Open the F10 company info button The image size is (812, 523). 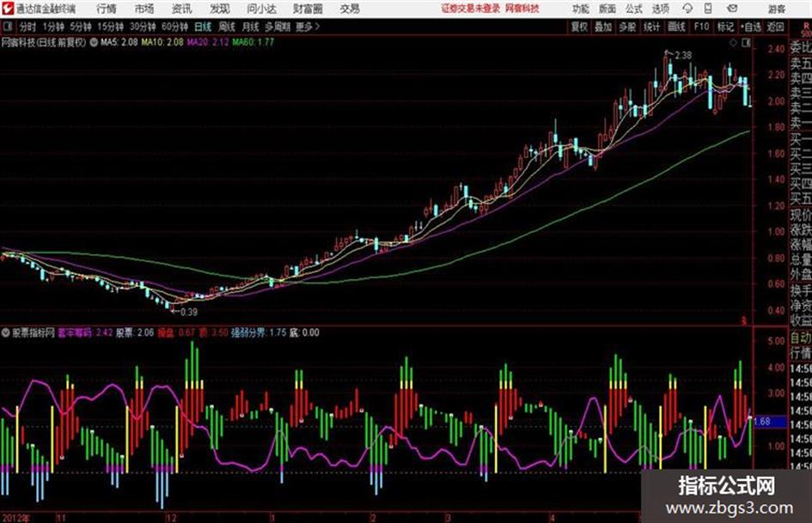tap(702, 27)
